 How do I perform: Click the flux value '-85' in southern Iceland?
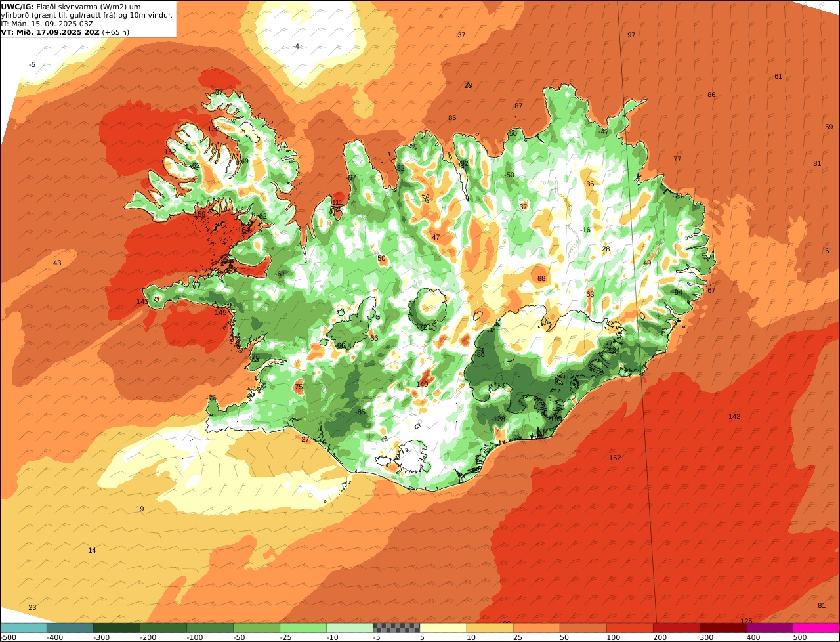click(360, 412)
